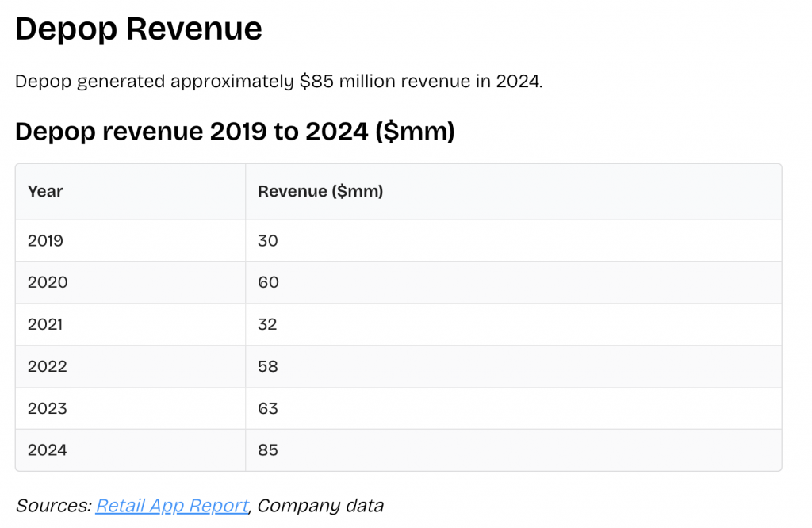The image size is (812, 528).
Task: Select the 2019 year cell
Action: (x=45, y=240)
